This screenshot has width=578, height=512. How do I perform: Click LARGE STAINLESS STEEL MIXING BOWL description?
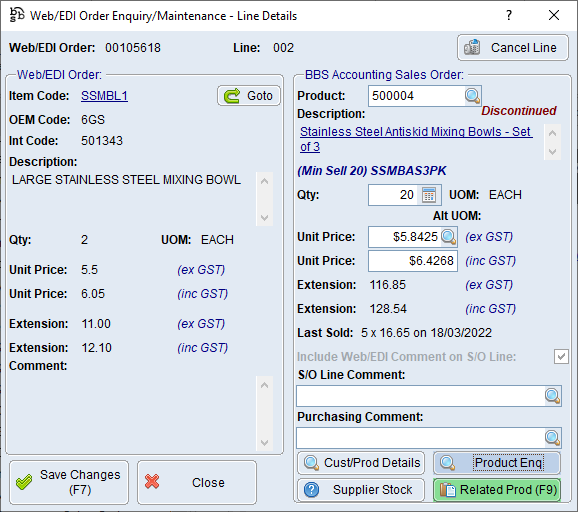[126, 180]
